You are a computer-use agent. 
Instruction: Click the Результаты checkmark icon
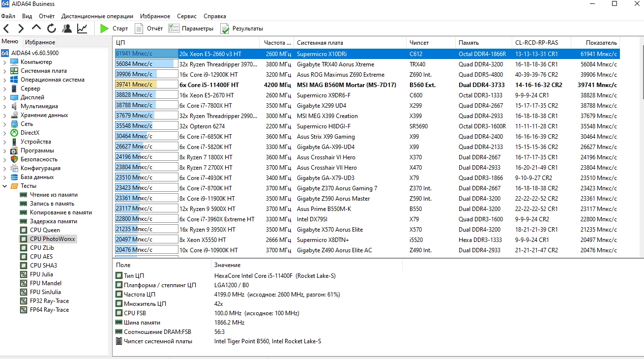225,29
